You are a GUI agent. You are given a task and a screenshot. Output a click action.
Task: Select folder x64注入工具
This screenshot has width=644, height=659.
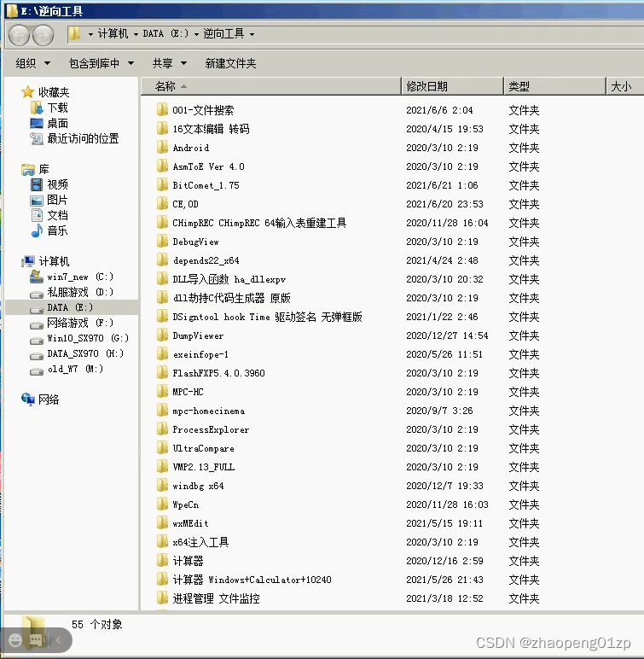(200, 542)
